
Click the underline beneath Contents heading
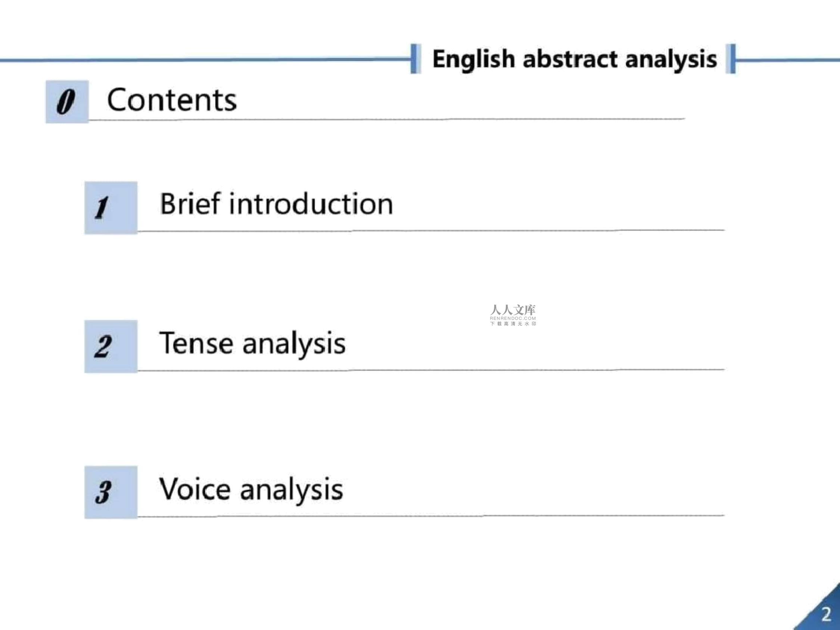[x=386, y=120]
